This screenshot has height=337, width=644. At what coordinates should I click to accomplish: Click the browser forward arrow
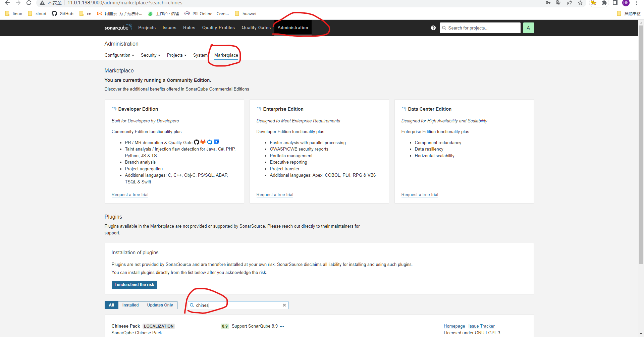click(18, 3)
